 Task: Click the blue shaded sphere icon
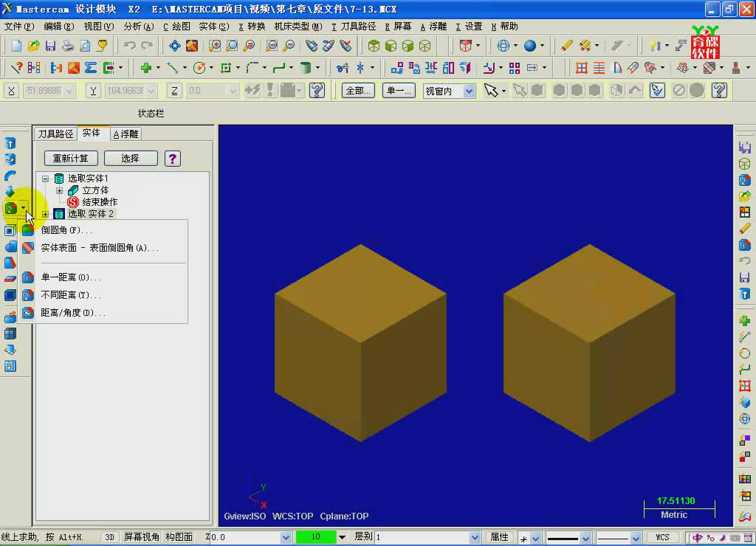point(530,46)
